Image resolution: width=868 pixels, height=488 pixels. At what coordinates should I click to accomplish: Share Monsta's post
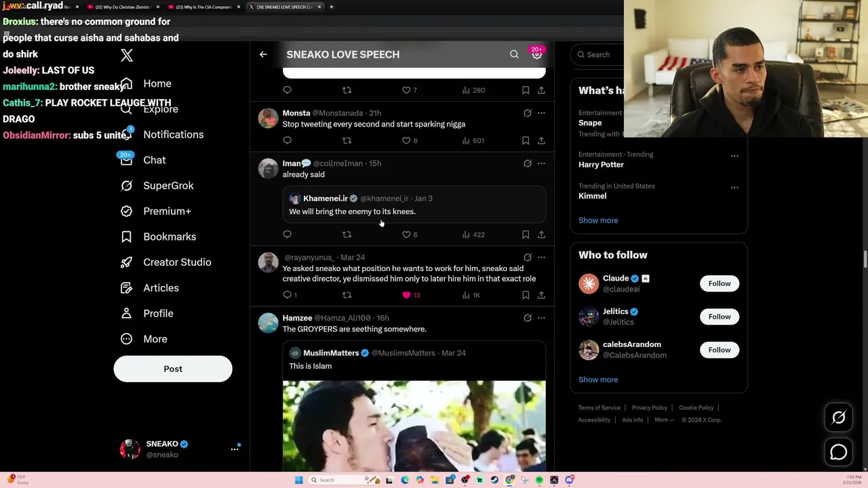(541, 140)
